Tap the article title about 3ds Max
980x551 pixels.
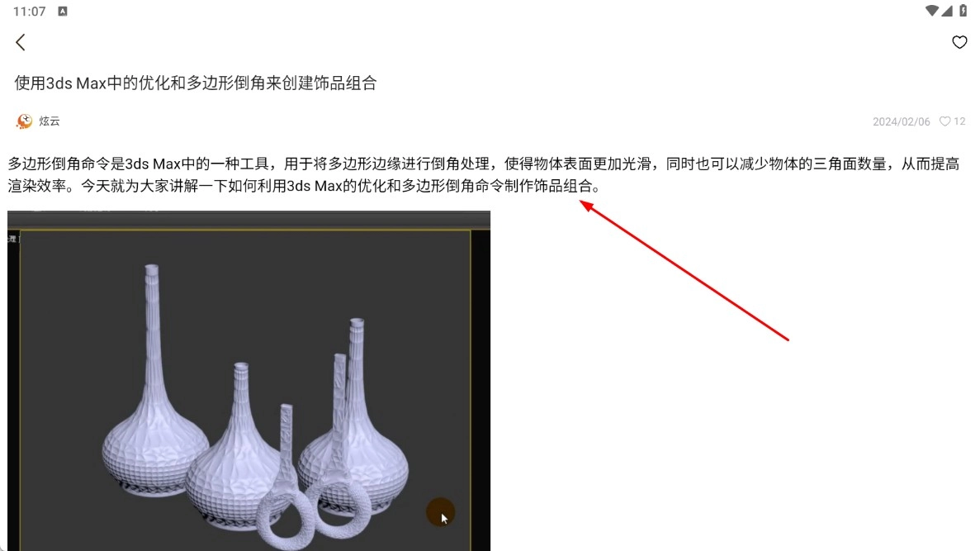tap(196, 83)
